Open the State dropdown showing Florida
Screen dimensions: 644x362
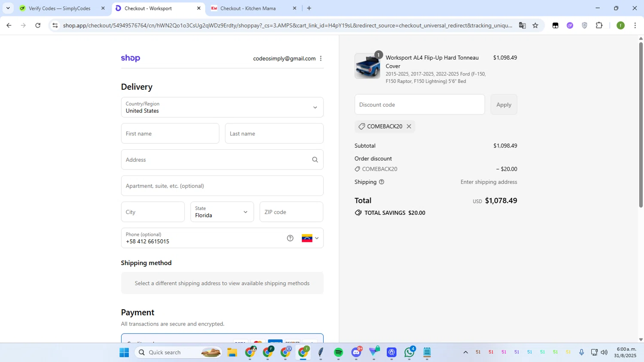(222, 212)
